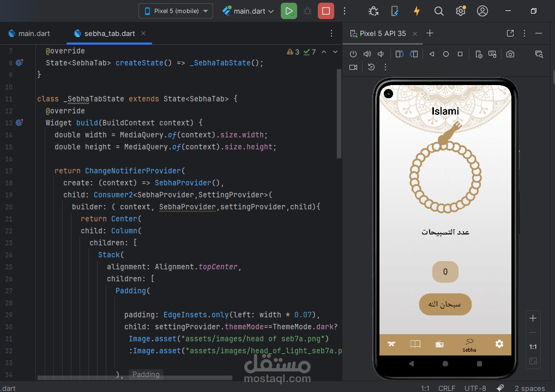
Task: Rotate emulator right icon
Action: click(x=414, y=54)
